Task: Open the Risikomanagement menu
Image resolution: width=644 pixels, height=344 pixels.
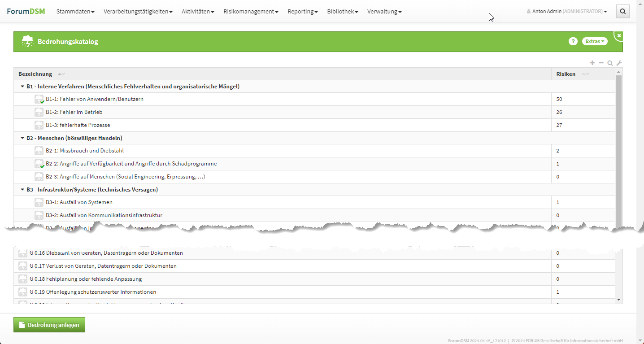Action: (x=251, y=12)
